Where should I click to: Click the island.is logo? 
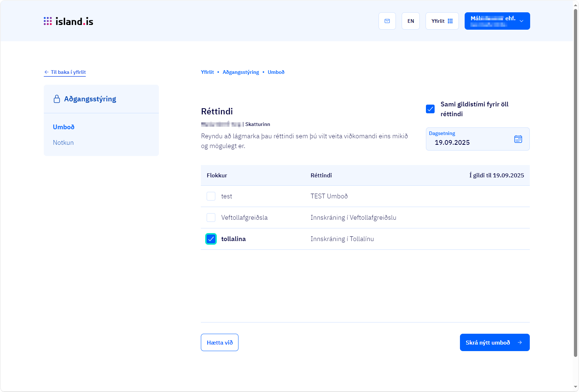coord(68,21)
